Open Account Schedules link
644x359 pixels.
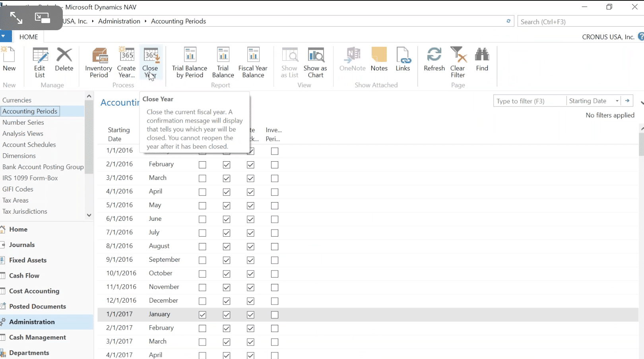point(29,145)
